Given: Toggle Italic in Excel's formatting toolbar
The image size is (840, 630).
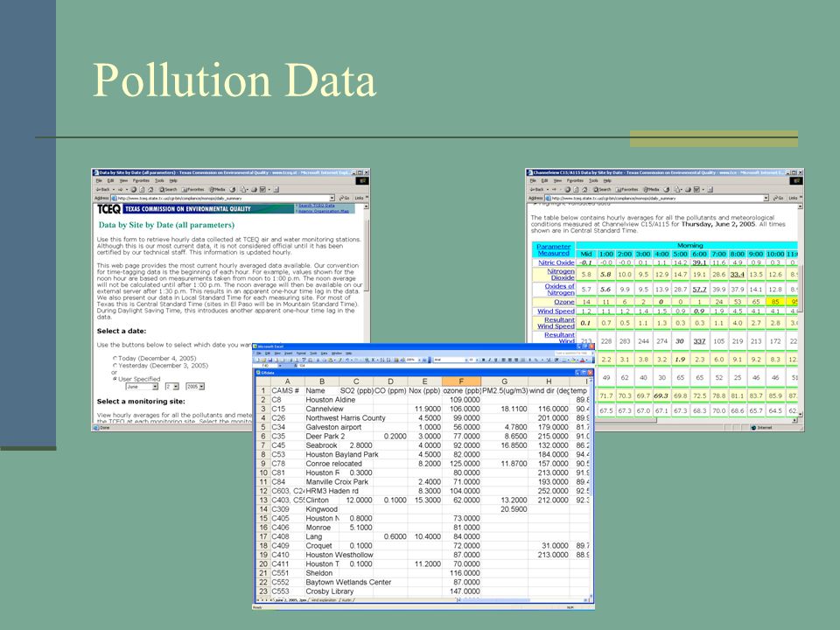Looking at the screenshot, I should [490, 360].
